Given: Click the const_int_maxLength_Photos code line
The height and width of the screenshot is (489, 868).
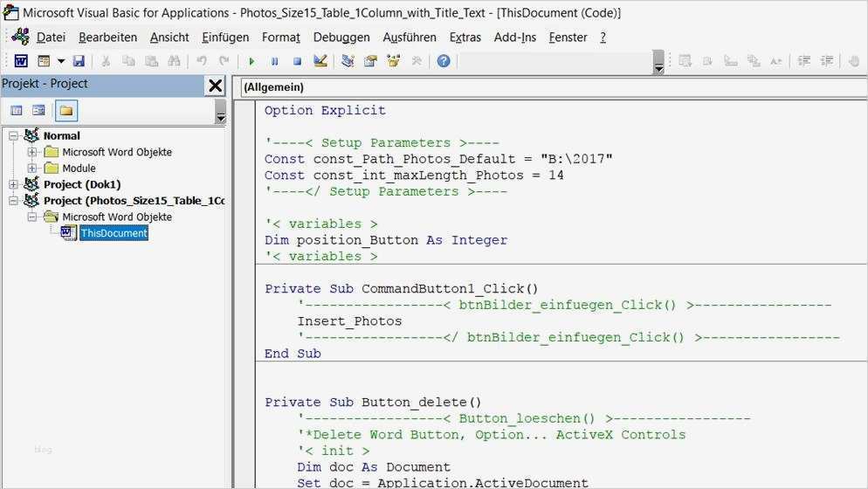Looking at the screenshot, I should coord(414,175).
